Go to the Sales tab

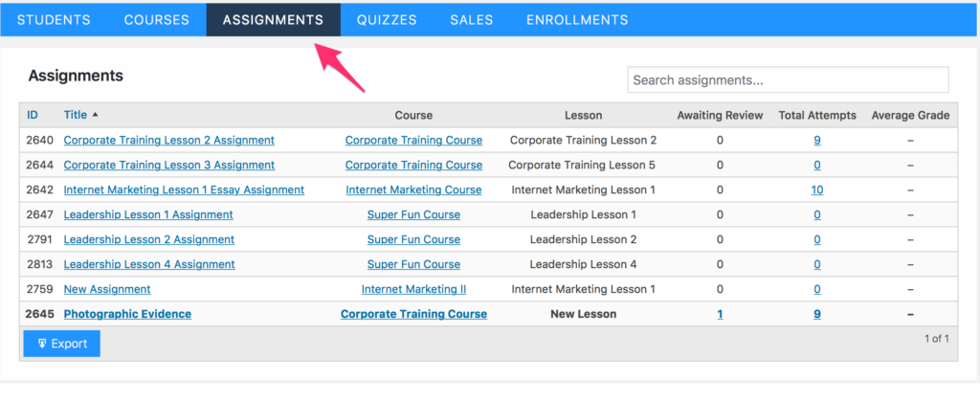471,19
